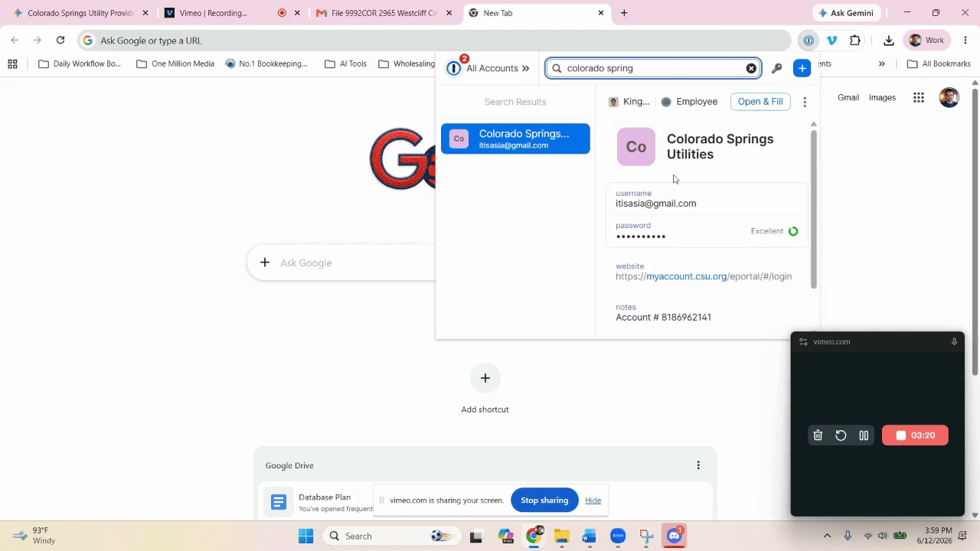This screenshot has height=551, width=980.
Task: Open the Windows Start menu
Action: coord(305,536)
